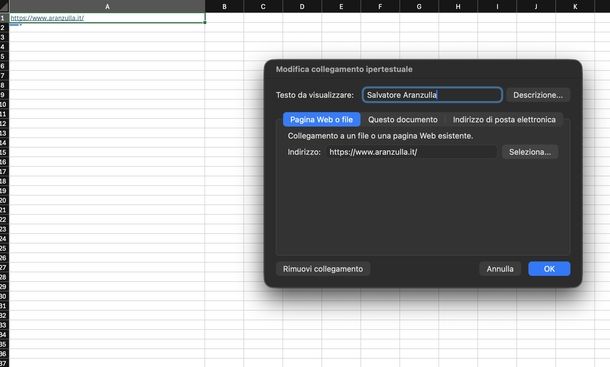
Task: Select column B header
Action: 224,6
